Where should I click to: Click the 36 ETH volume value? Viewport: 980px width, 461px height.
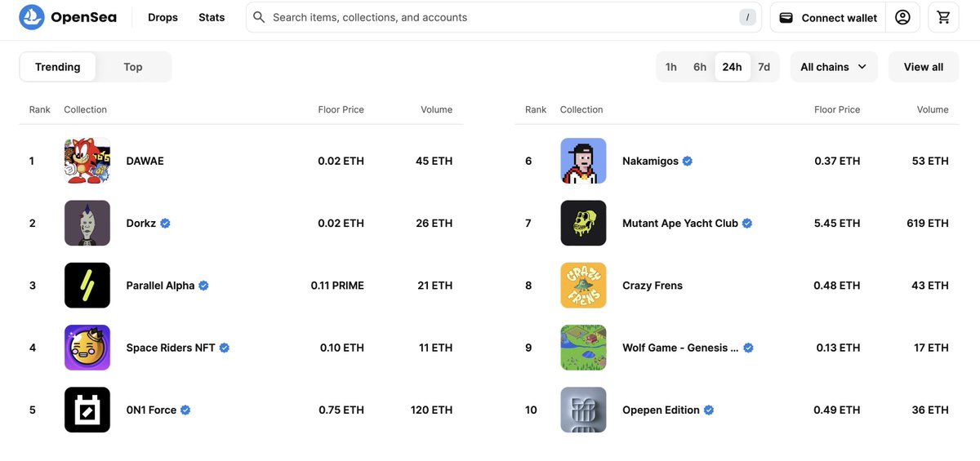pos(930,410)
